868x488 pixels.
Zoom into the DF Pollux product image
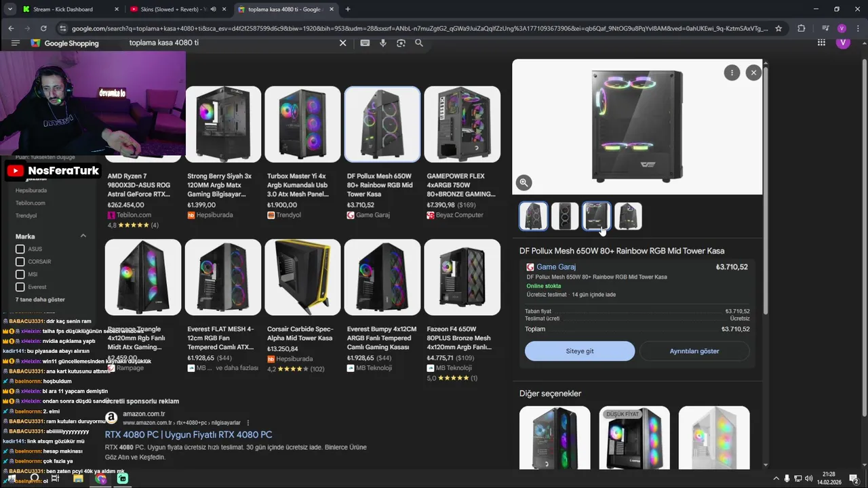[x=524, y=182]
